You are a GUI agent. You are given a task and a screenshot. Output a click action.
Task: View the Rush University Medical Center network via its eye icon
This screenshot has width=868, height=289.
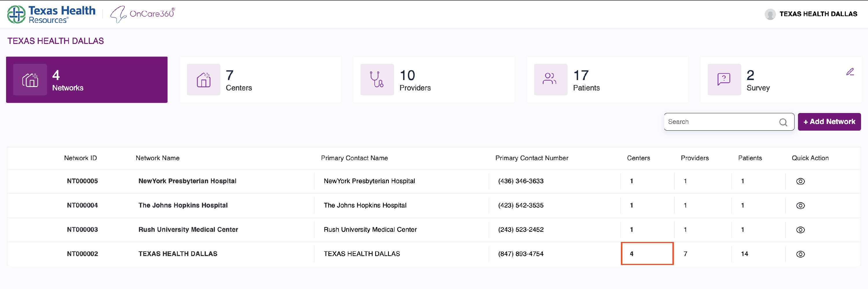pos(800,230)
